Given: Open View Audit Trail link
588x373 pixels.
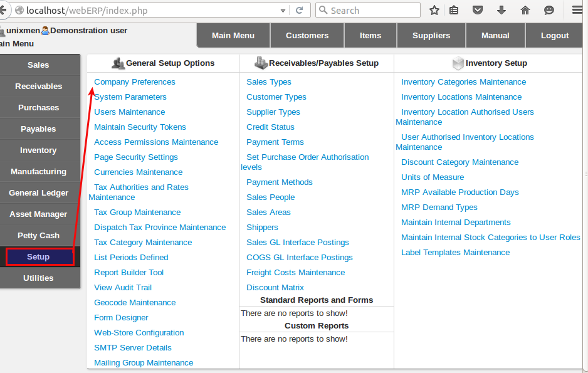Looking at the screenshot, I should (x=123, y=288).
